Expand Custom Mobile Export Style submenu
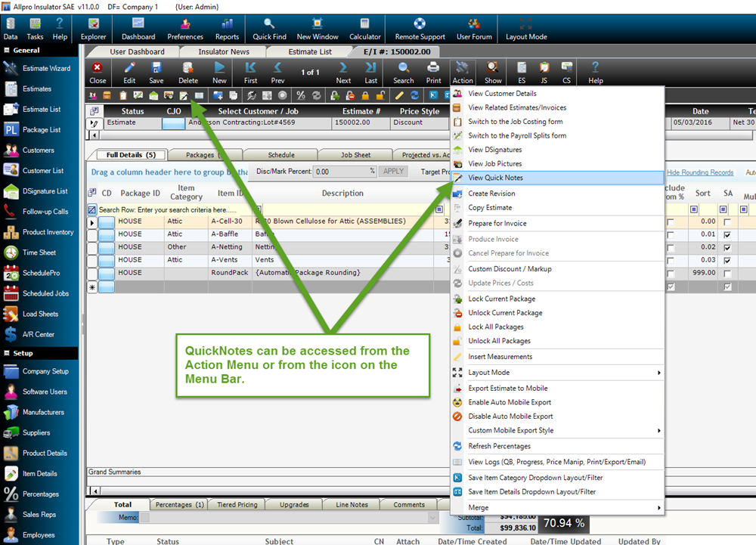This screenshot has width=756, height=545. (658, 430)
